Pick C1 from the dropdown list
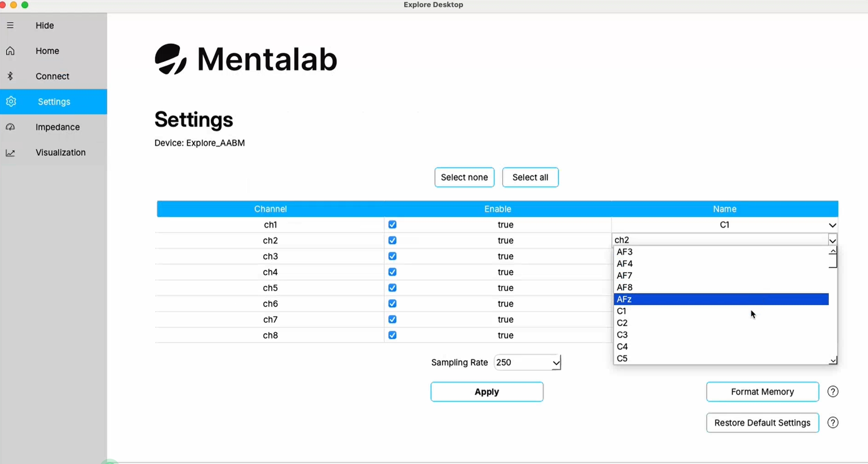This screenshot has height=464, width=868. [721, 311]
